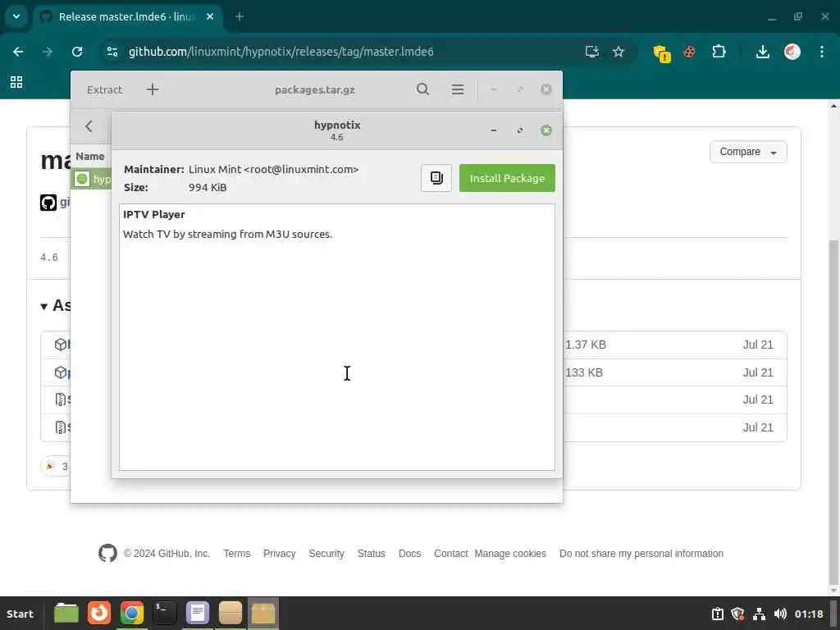Image resolution: width=840 pixels, height=630 pixels.
Task: Open the Privacy footer link
Action: coord(279,554)
